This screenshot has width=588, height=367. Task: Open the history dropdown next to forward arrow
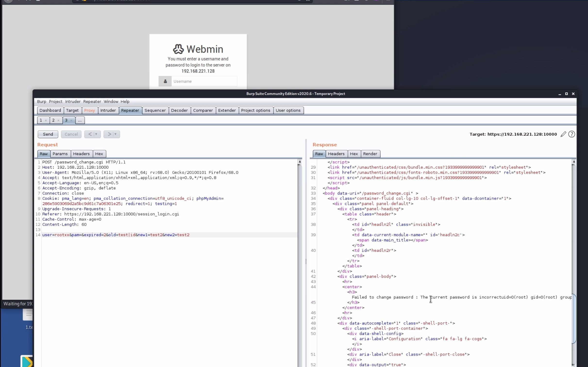pyautogui.click(x=116, y=134)
